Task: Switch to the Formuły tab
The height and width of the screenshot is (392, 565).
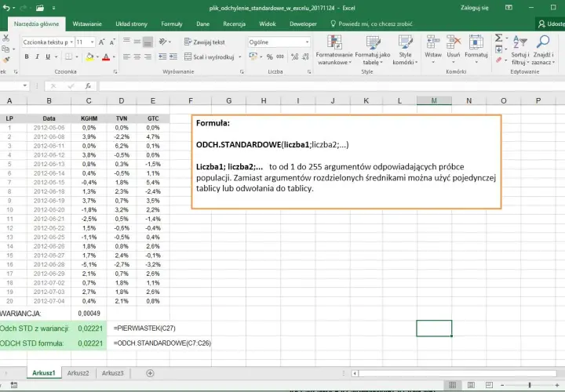Action: tap(172, 24)
